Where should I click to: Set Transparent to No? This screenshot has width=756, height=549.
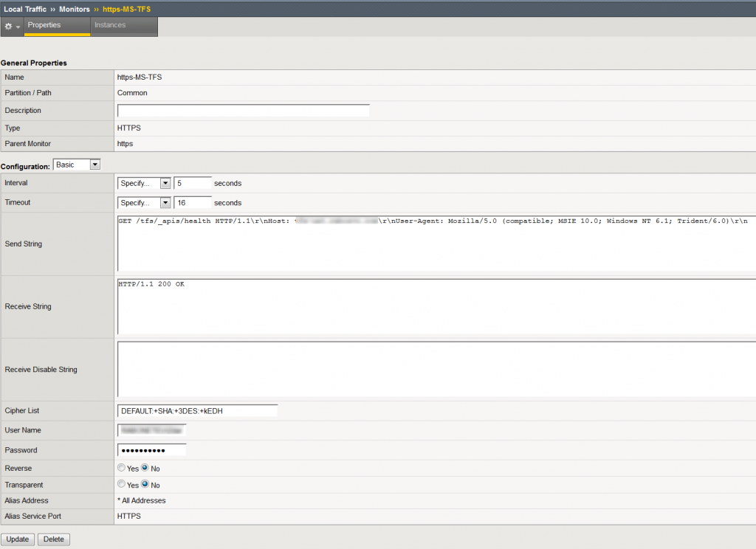point(145,484)
